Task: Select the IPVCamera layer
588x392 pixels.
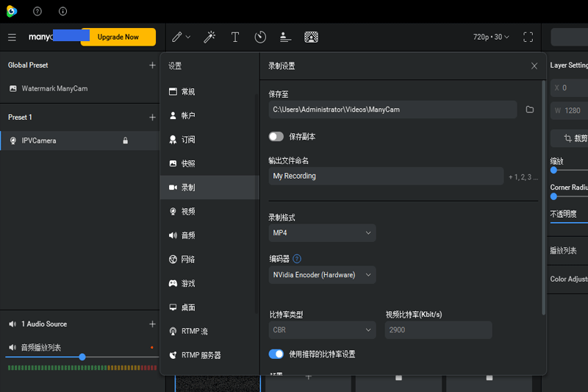Action: (x=80, y=140)
